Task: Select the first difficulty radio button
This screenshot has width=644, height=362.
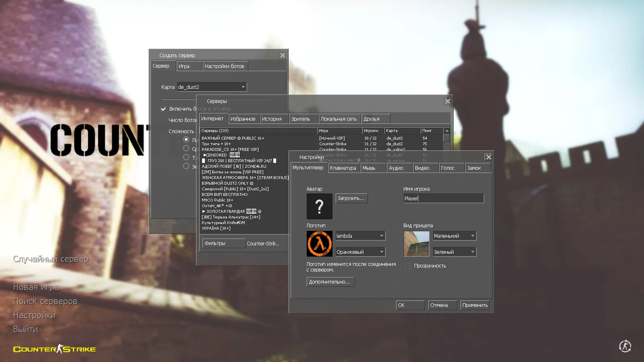Action: click(186, 139)
